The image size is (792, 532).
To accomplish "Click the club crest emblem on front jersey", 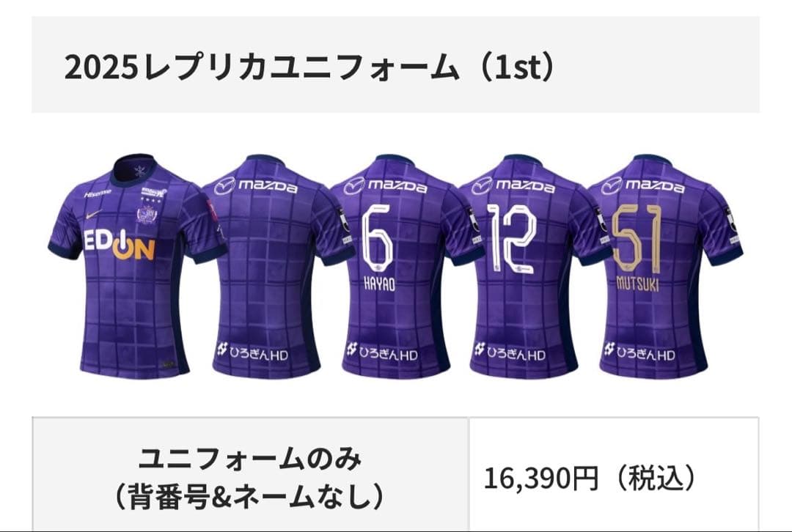I will click(x=147, y=214).
